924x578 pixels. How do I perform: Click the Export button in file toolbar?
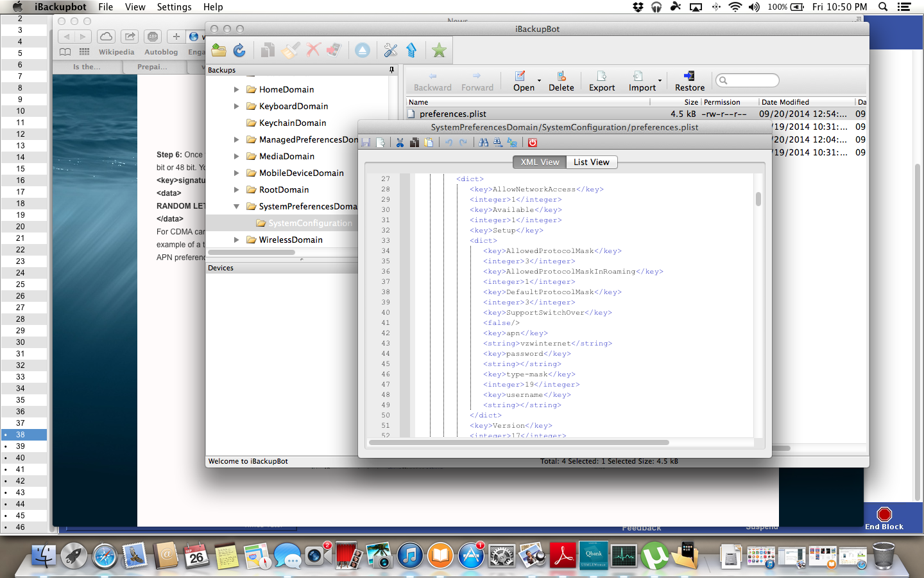602,81
